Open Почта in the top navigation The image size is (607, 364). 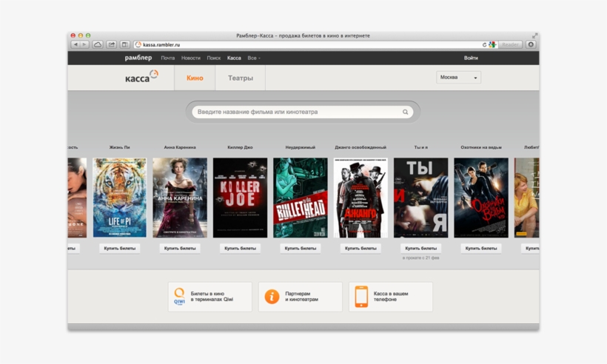coord(167,58)
